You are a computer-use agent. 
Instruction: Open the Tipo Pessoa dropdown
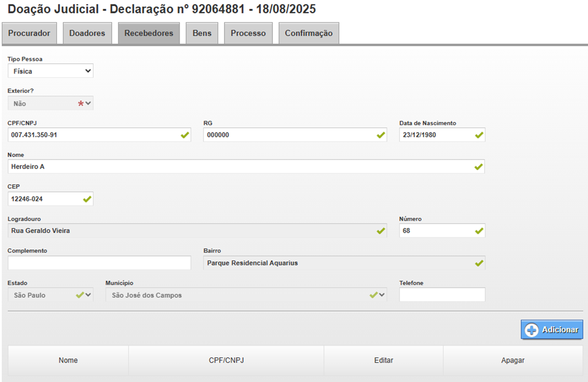click(x=51, y=71)
